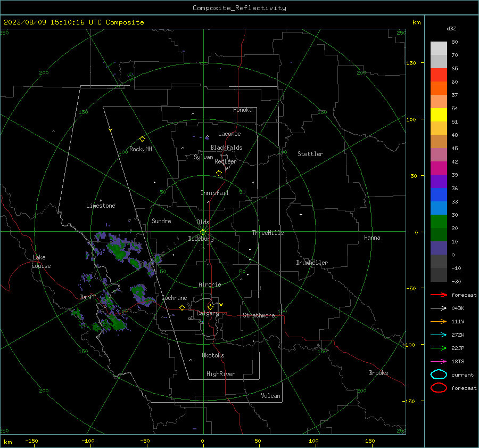Click the white 04DK arrow in legend
This screenshot has width=479, height=448.
click(x=439, y=308)
